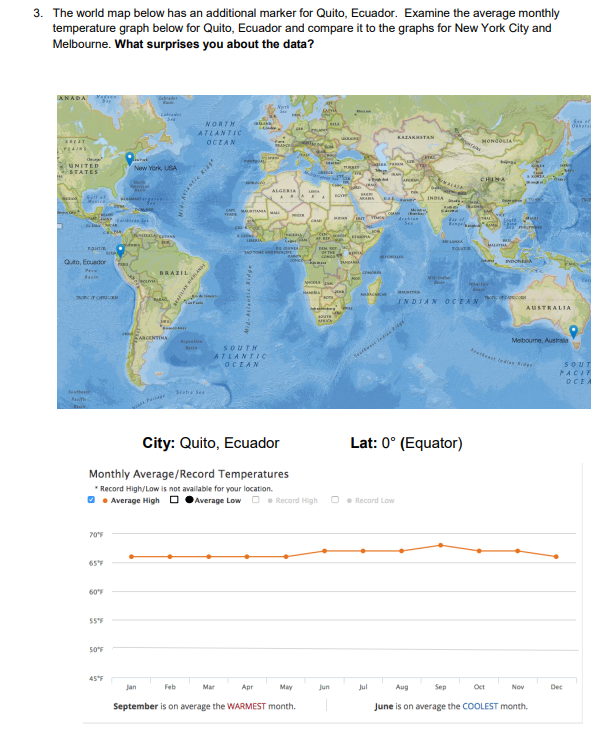Select the July data point on the line
612x756 pixels.
coord(363,551)
